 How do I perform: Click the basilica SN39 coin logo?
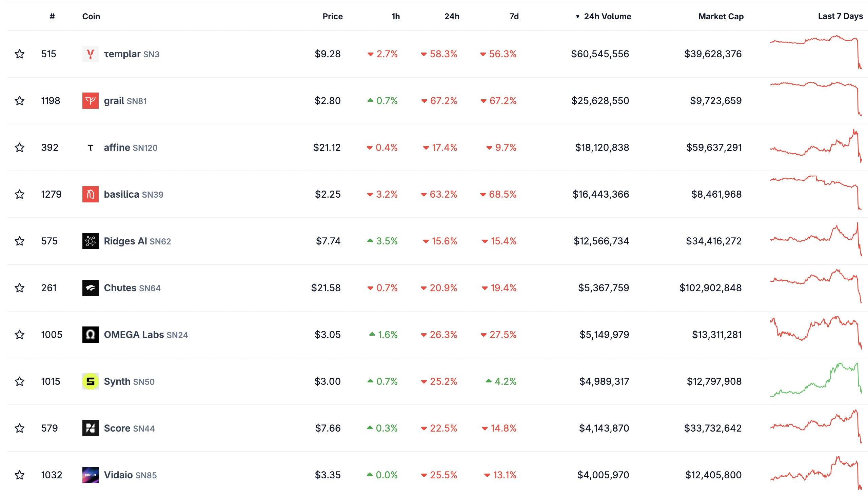pyautogui.click(x=90, y=194)
